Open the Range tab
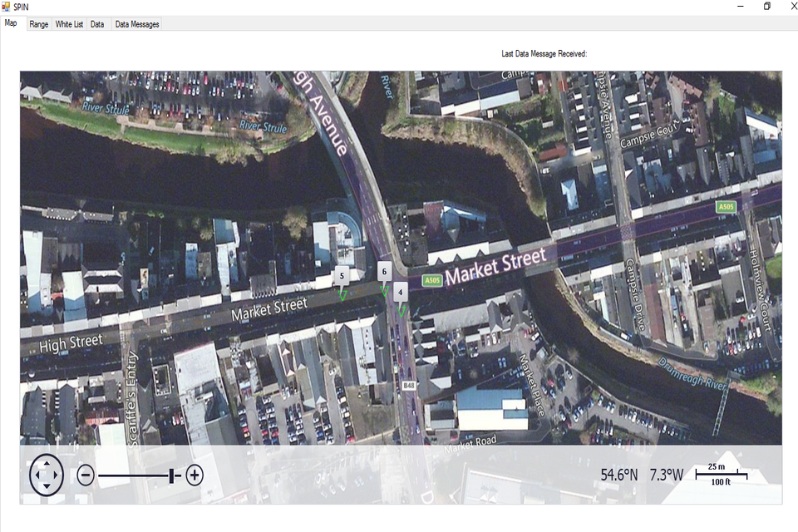Image resolution: width=798 pixels, height=532 pixels. point(38,24)
